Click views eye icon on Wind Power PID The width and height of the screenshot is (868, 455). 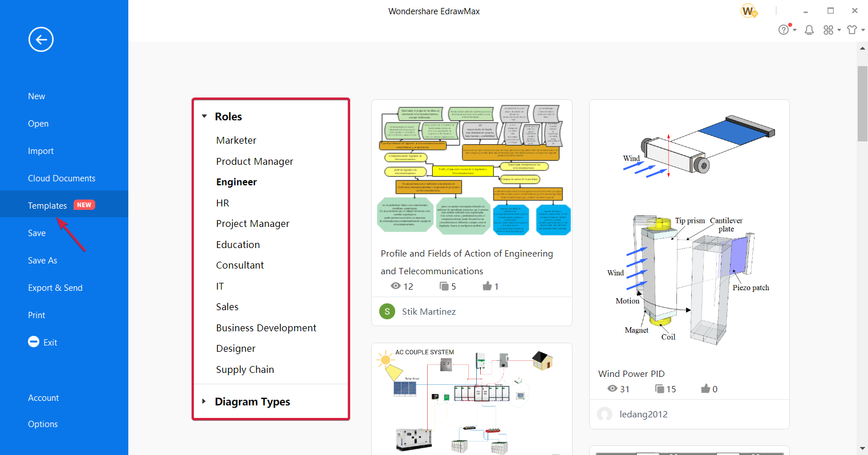click(x=613, y=388)
